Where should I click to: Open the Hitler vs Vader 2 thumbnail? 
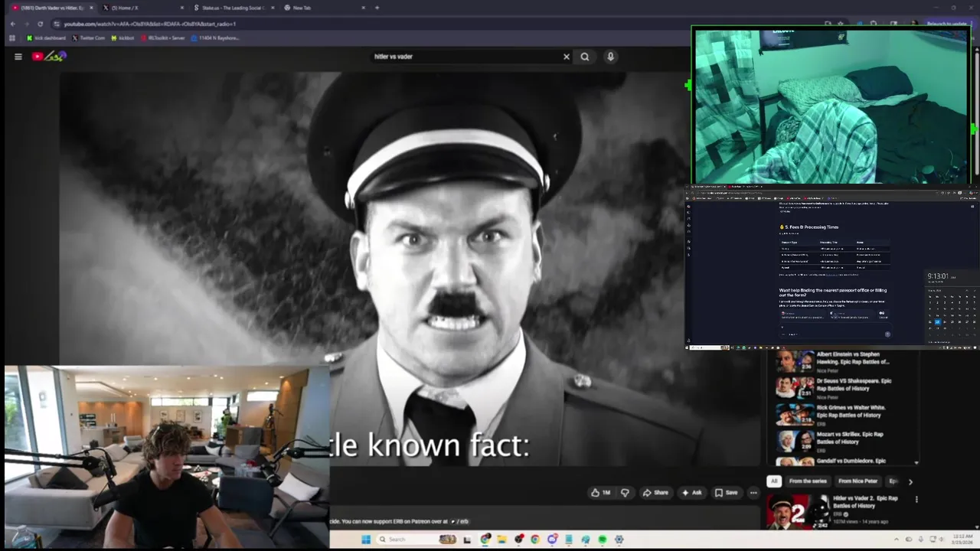pos(798,511)
